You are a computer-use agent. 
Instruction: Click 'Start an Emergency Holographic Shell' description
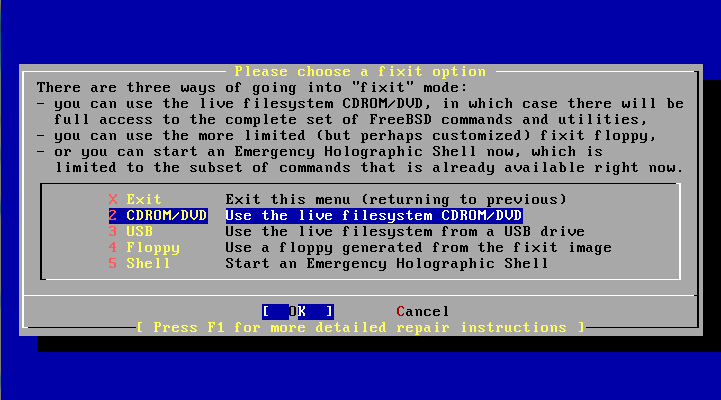pos(387,264)
